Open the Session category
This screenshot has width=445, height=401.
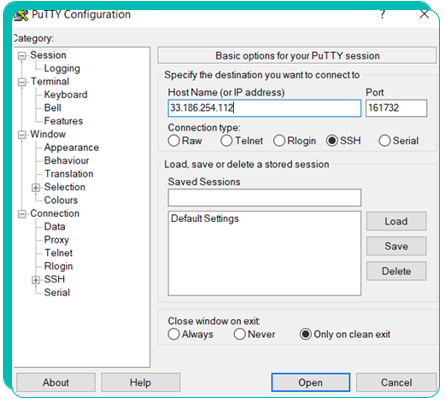click(x=48, y=55)
